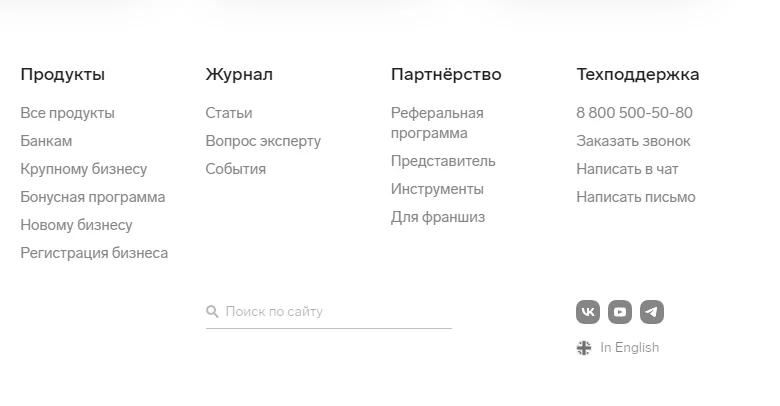Open the VK social media icon

click(588, 312)
